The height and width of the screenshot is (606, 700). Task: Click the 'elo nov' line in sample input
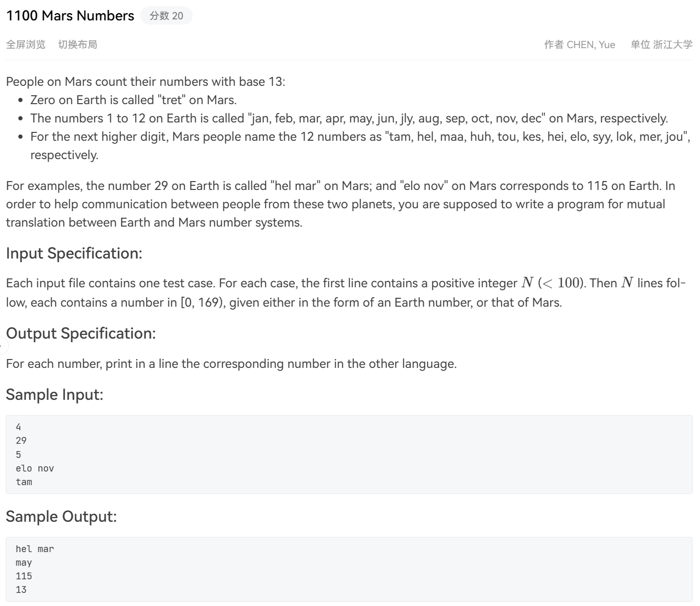click(35, 468)
